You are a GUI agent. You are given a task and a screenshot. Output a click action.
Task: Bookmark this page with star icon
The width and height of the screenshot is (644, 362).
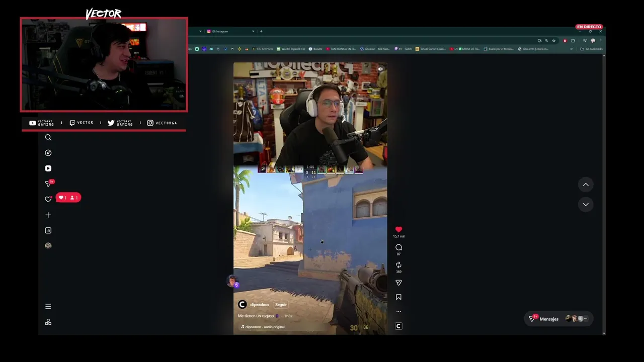click(554, 41)
